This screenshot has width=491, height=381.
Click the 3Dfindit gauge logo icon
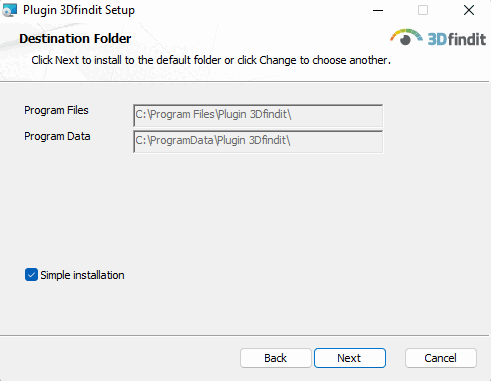[406, 37]
